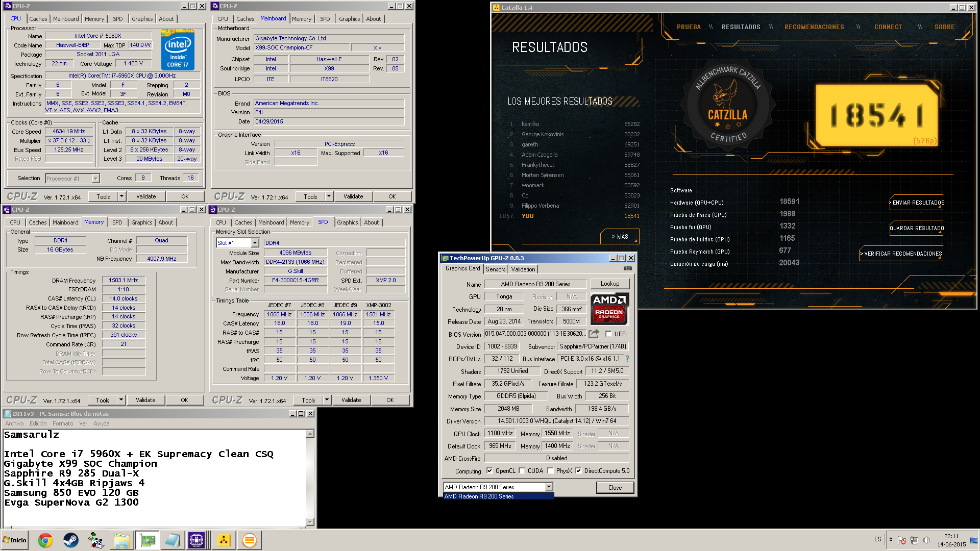Open Graphics tab in Mainboard CPU-Z window
980x551 pixels.
point(349,19)
